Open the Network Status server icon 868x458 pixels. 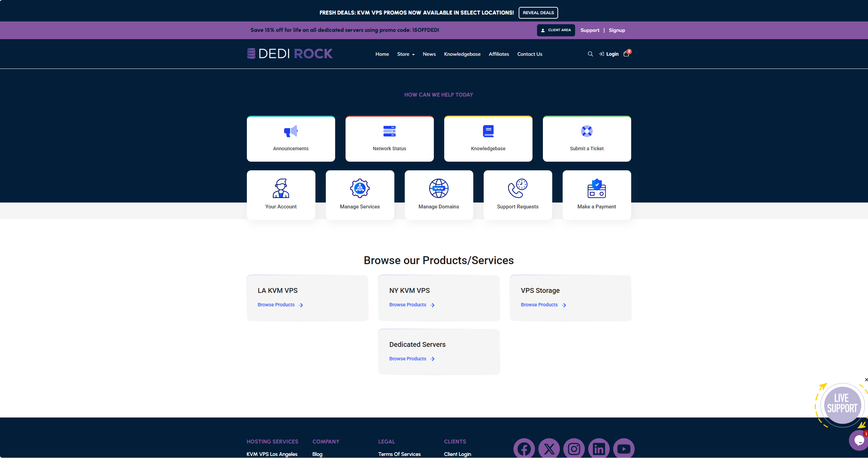390,131
